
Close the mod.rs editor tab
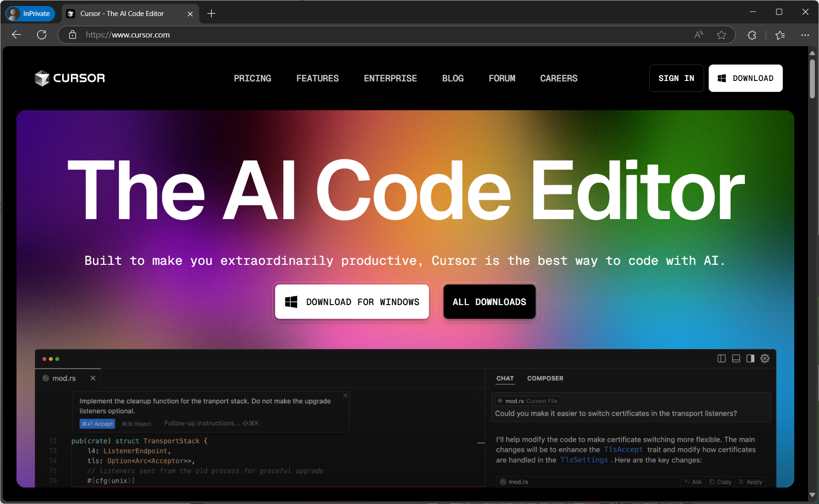point(93,378)
